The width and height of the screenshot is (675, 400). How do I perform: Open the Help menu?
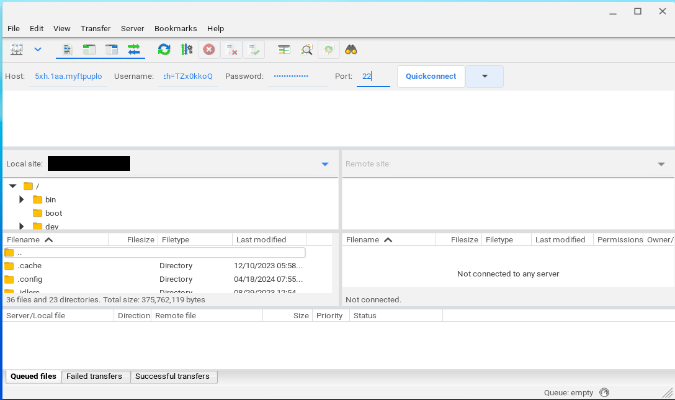216,28
